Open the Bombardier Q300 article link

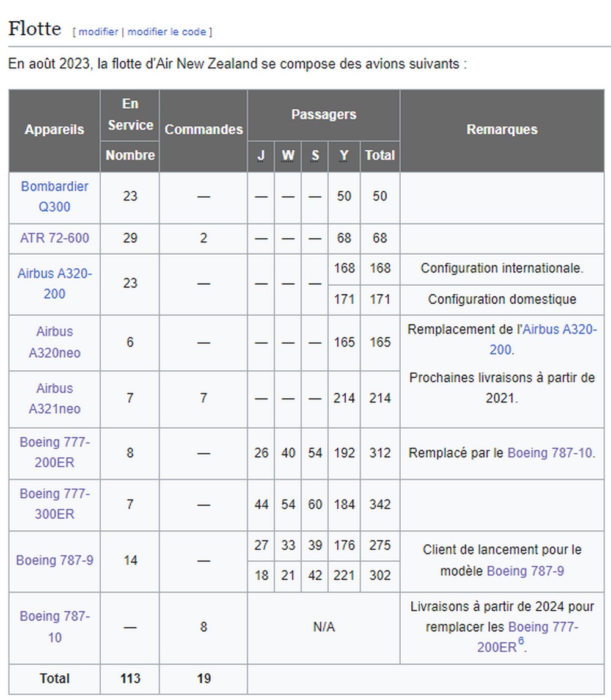click(x=54, y=196)
